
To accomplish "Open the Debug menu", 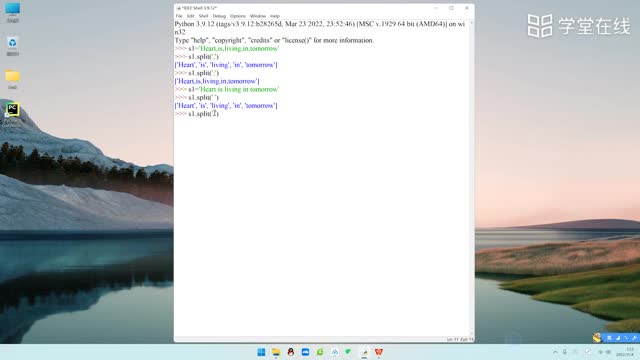I will 219,16.
